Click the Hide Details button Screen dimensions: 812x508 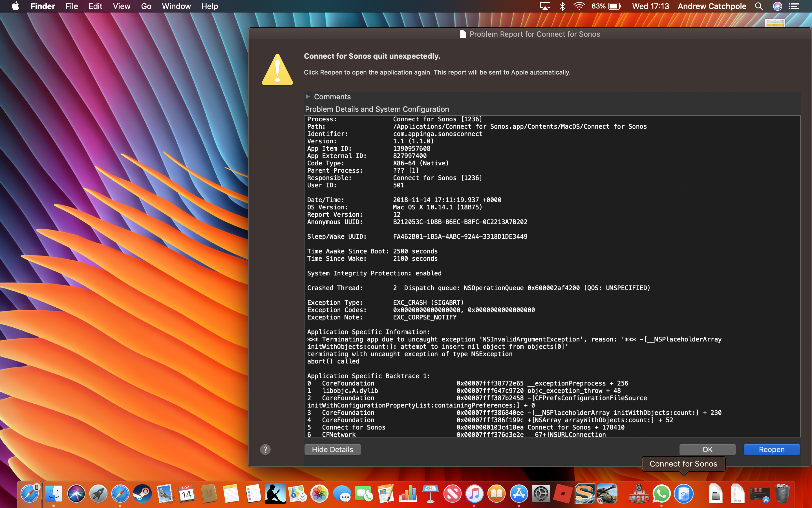tap(332, 450)
